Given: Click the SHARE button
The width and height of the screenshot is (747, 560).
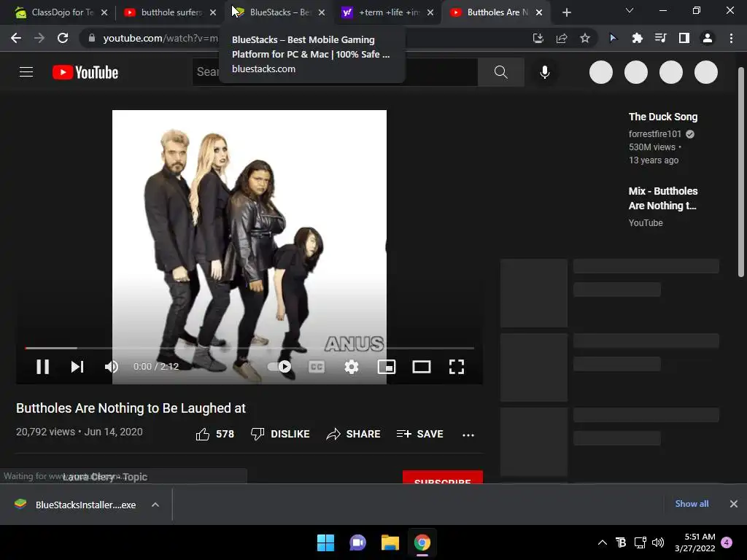Looking at the screenshot, I should (x=354, y=434).
